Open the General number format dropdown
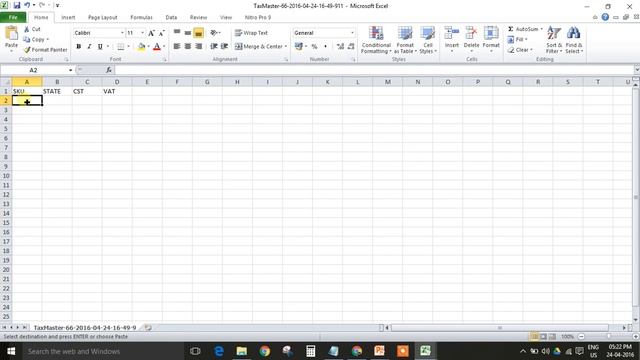The width and height of the screenshot is (640, 360). tap(352, 33)
